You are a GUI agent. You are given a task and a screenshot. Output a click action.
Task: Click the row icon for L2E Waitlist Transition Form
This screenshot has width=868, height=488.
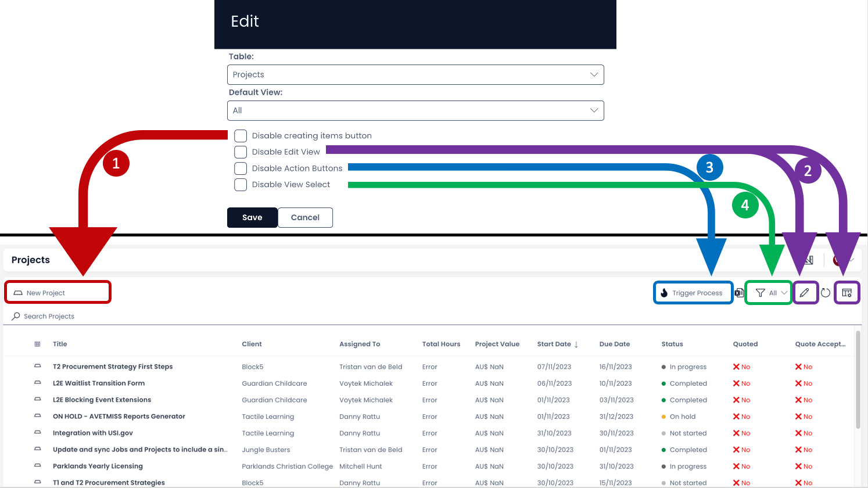[38, 383]
